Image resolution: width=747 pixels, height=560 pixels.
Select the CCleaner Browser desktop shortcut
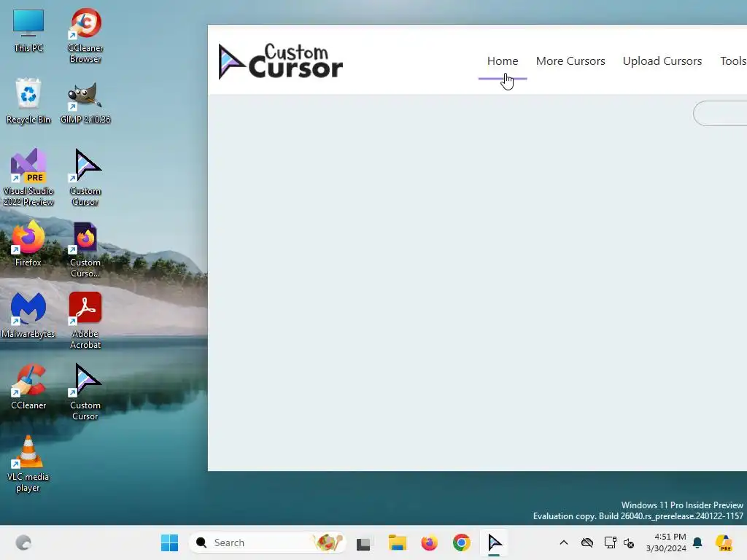pyautogui.click(x=85, y=35)
